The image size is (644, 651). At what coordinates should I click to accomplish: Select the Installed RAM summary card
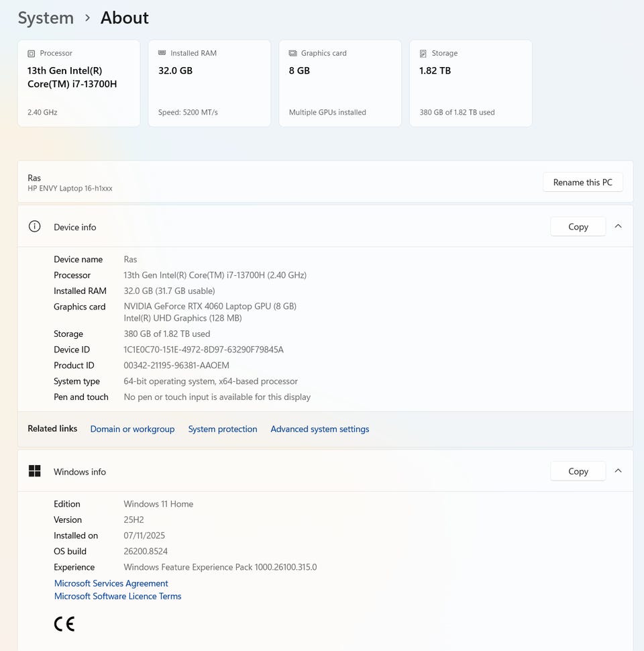click(x=209, y=83)
